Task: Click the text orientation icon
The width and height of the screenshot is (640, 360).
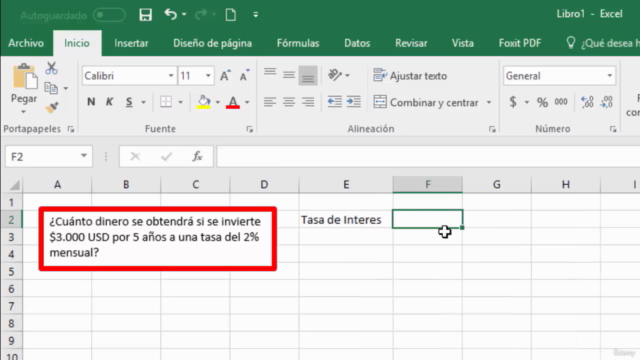Action: pyautogui.click(x=335, y=75)
